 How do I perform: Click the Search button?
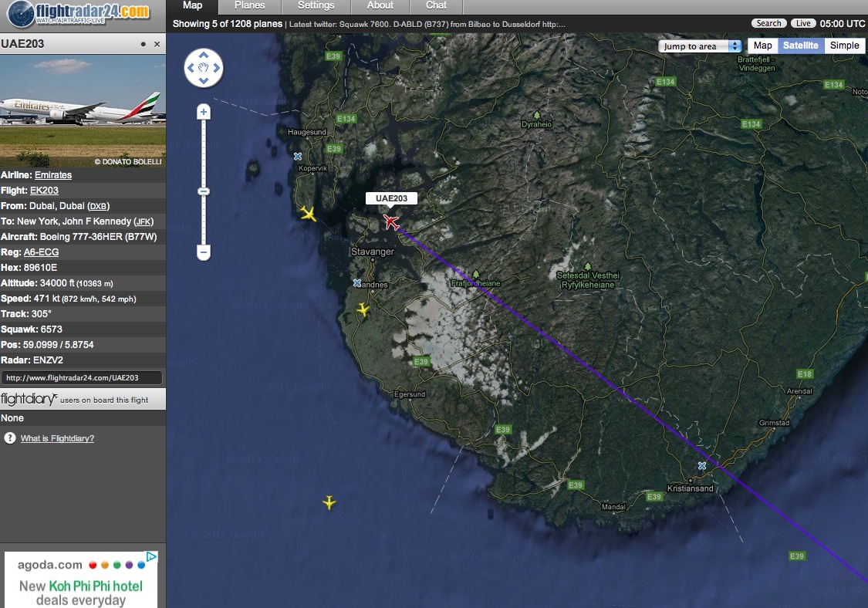(768, 23)
